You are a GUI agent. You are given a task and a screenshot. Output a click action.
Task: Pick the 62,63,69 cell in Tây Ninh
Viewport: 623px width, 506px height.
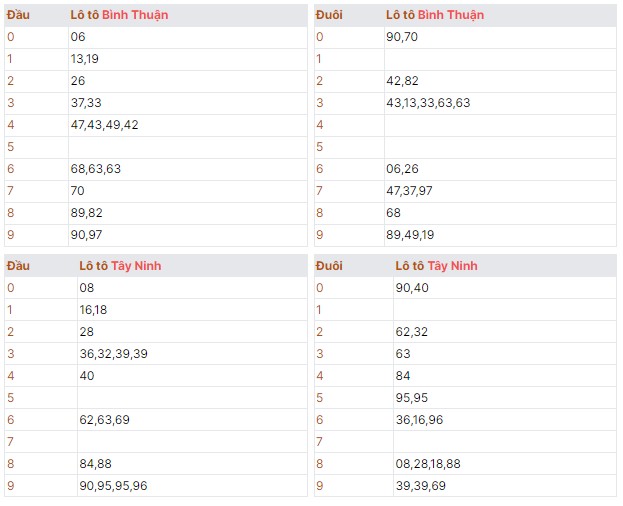pyautogui.click(x=104, y=420)
